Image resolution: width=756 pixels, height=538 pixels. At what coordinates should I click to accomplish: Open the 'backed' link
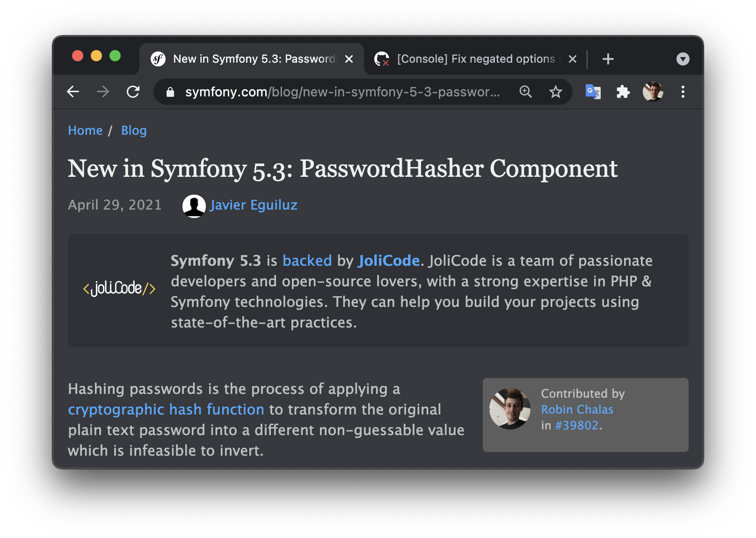[x=307, y=261]
